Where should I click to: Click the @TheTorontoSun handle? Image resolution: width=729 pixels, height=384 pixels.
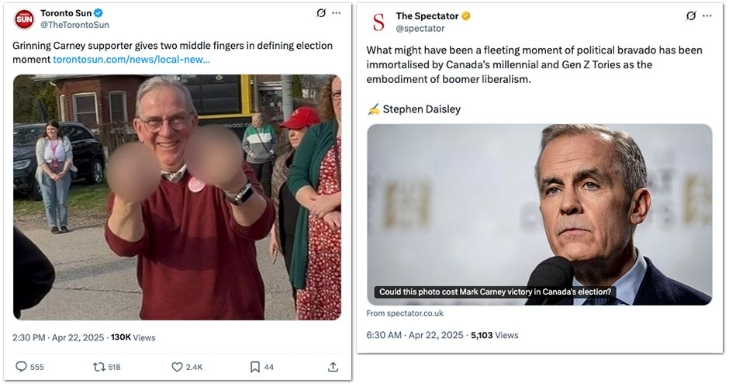point(75,25)
